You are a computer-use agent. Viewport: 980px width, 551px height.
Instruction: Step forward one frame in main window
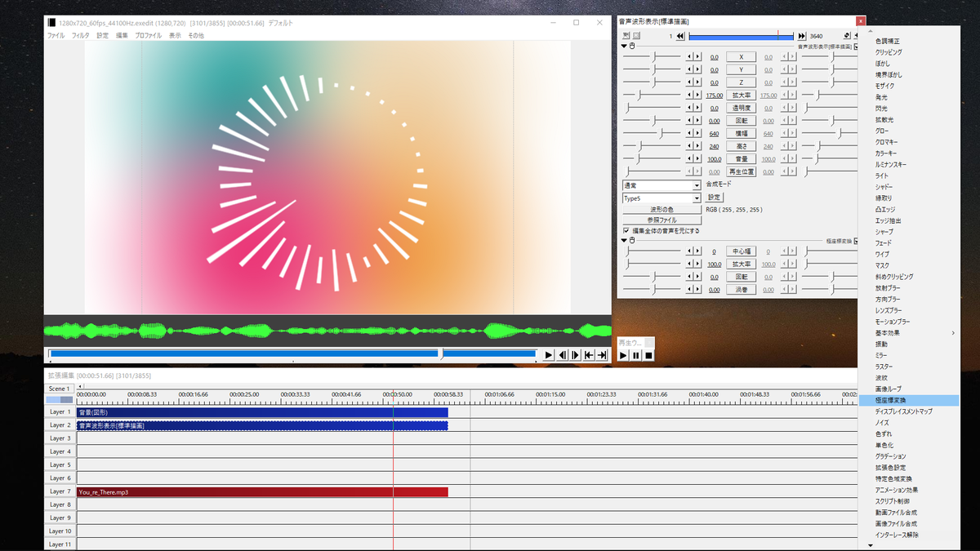[576, 355]
